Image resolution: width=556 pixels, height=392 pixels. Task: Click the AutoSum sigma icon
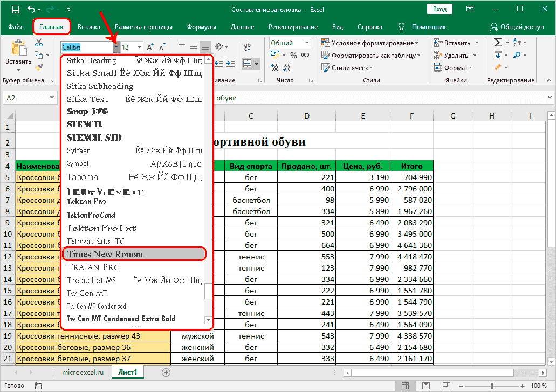498,43
